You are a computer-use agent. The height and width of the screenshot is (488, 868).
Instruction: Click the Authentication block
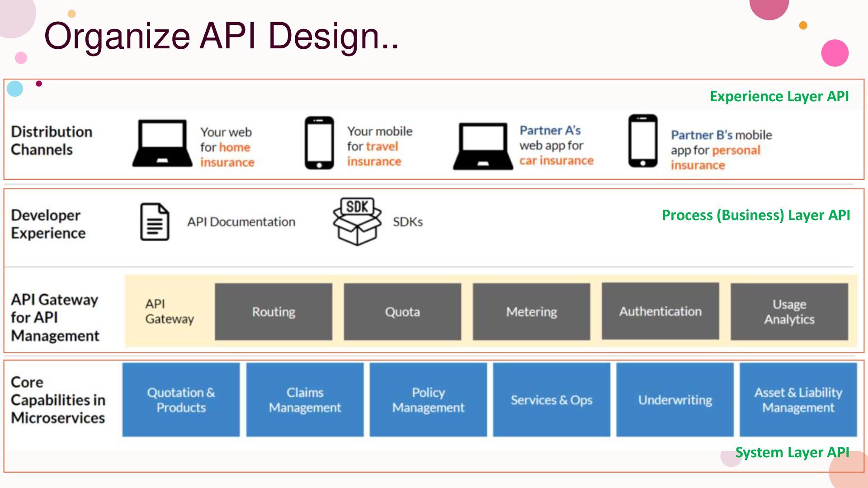tap(660, 311)
